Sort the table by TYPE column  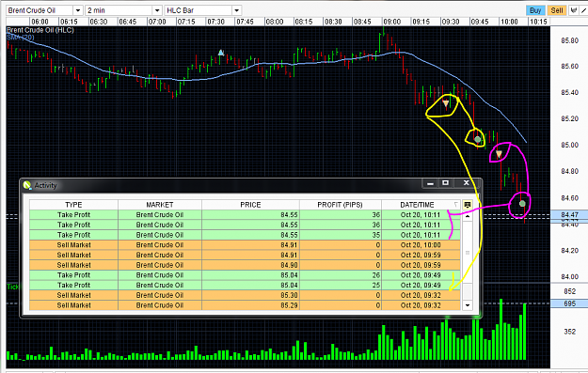(x=73, y=205)
